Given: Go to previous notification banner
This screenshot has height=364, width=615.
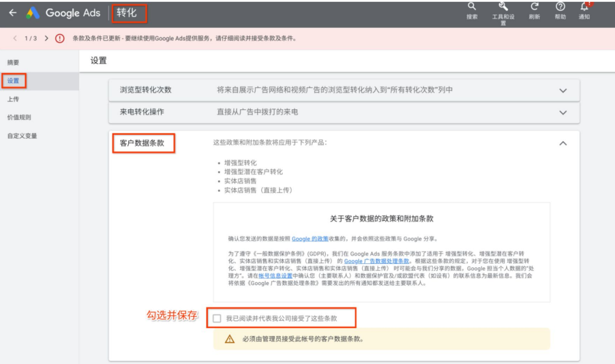Looking at the screenshot, I should coord(15,39).
